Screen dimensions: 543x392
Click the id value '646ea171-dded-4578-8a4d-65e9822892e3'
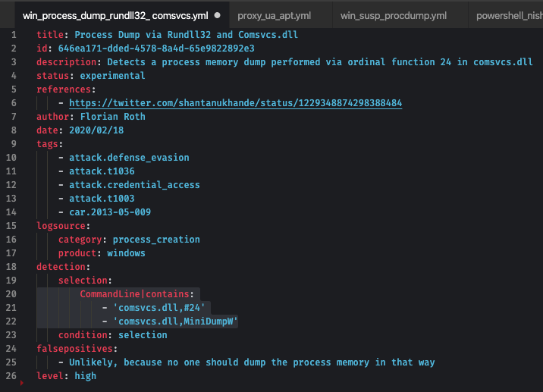coord(156,48)
